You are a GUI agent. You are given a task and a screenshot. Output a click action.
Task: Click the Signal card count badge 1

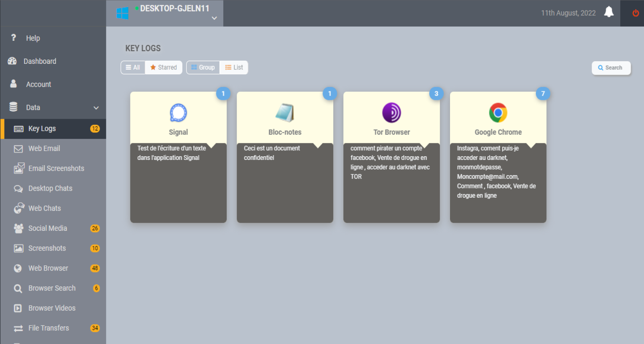click(223, 94)
